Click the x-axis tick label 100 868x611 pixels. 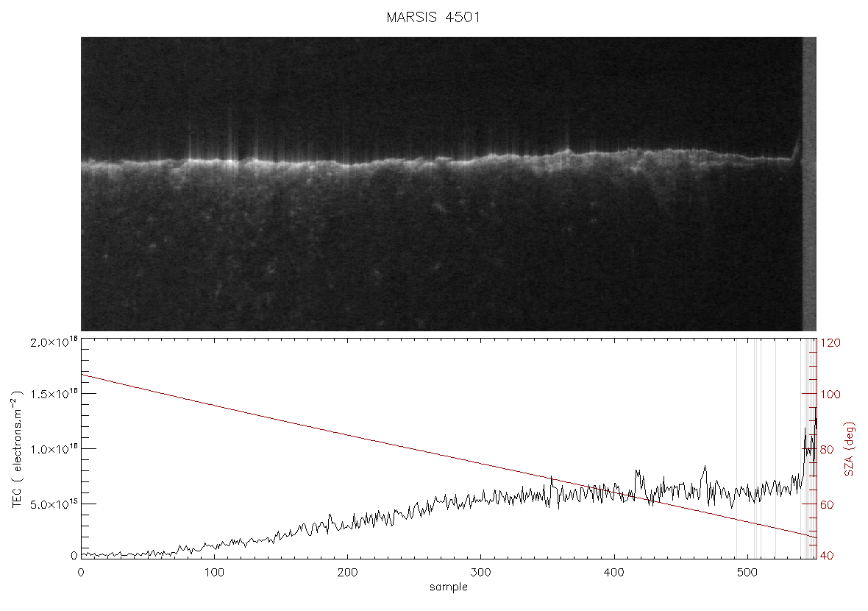click(x=214, y=572)
